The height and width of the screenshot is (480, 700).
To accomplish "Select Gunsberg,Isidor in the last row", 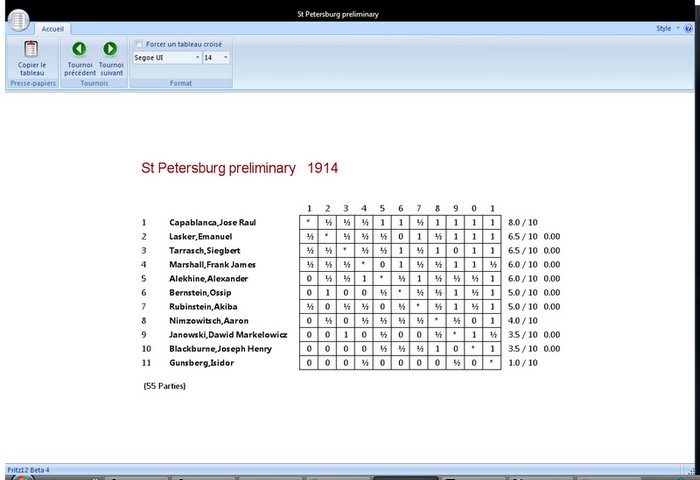I will [201, 362].
